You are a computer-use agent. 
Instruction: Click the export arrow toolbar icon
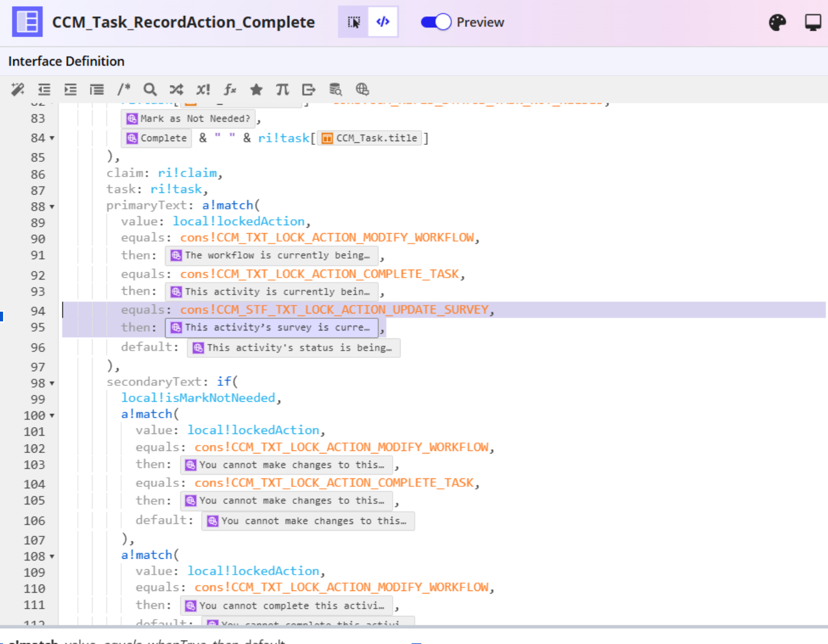[x=309, y=89]
